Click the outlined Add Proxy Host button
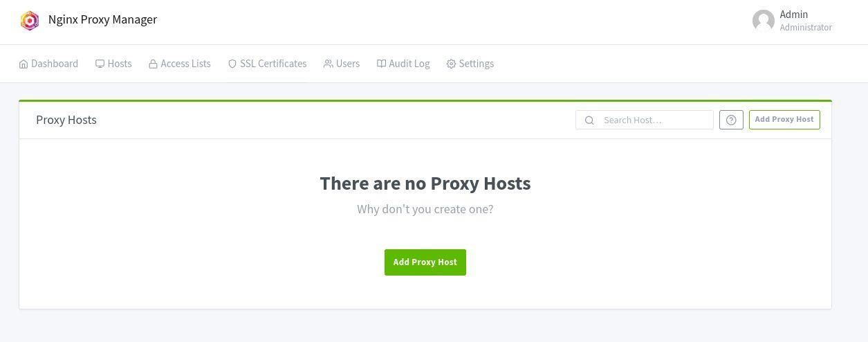This screenshot has width=868, height=342. coord(784,120)
